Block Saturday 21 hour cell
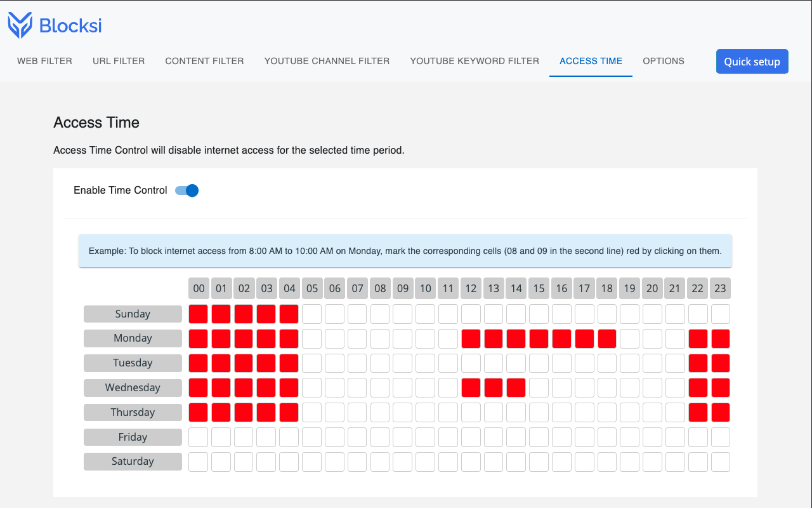812x508 pixels. [x=675, y=462]
